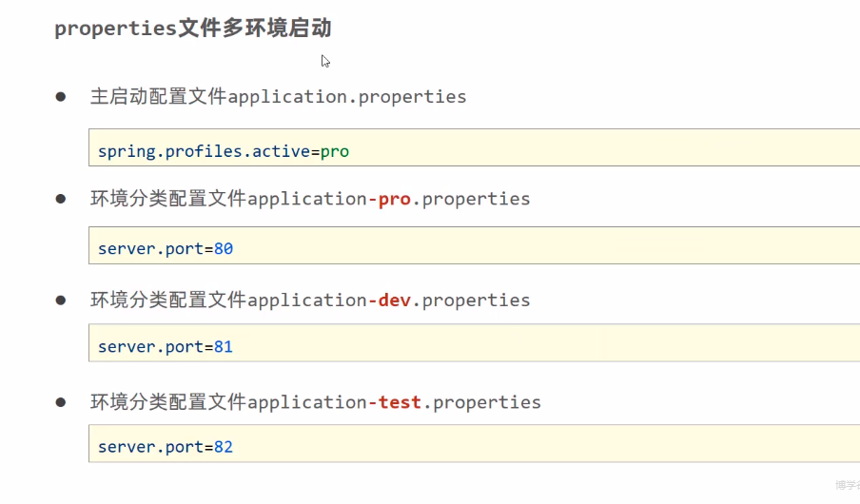Click the "spring.profiles.active" key in the code box
This screenshot has width=860, height=504.
tap(204, 151)
